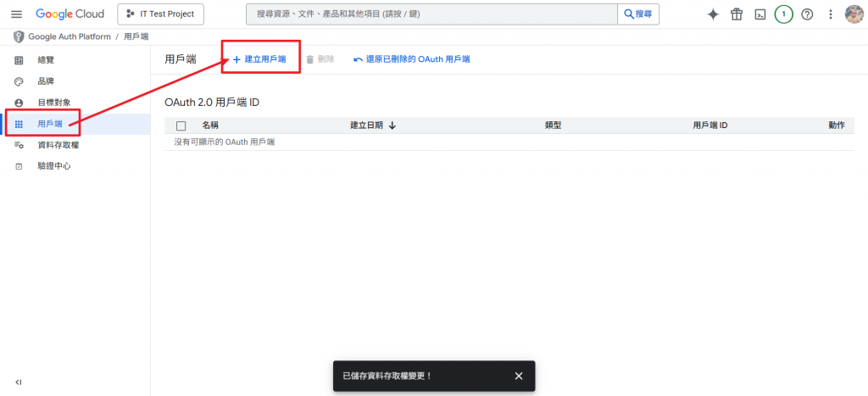Click 建立用戶端 create client button
The width and height of the screenshot is (868, 396).
click(259, 59)
